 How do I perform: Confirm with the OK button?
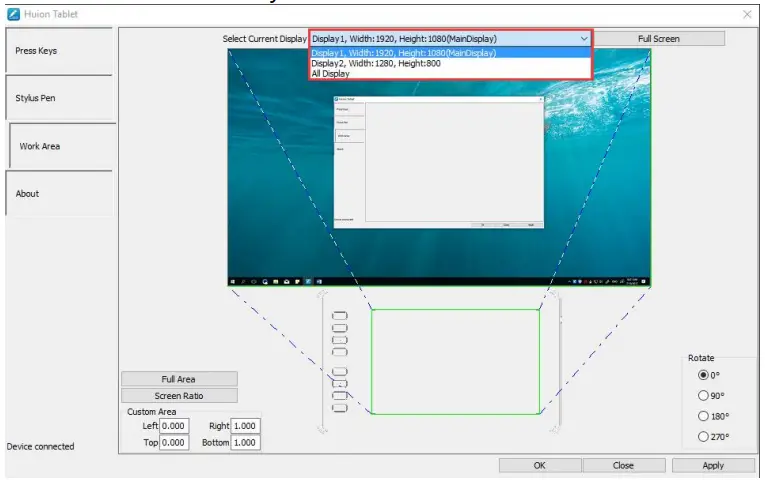click(x=540, y=465)
